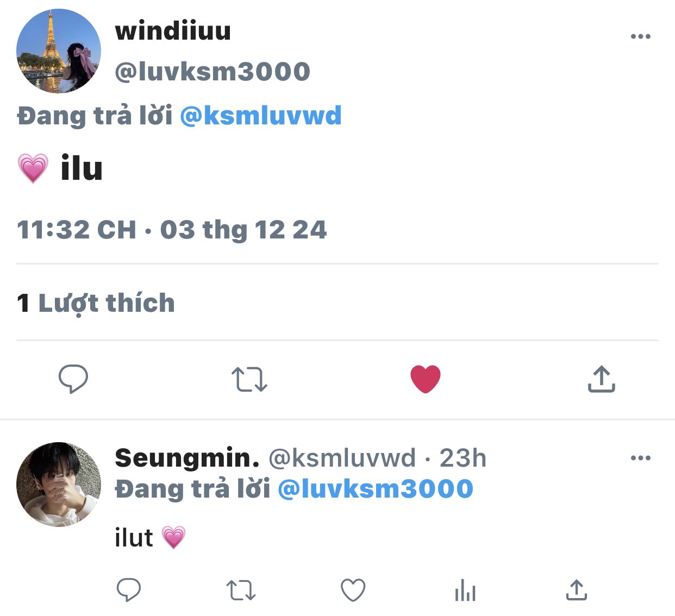Image resolution: width=675 pixels, height=616 pixels.
Task: Open more options for Seungmin's reply
Action: tap(641, 458)
